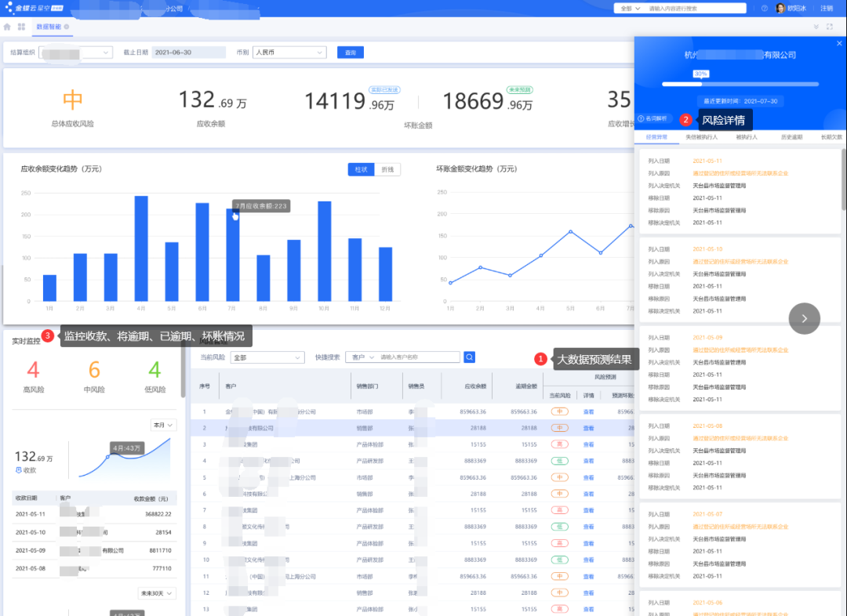Switch the chart to 柱状 bar view

[x=362, y=169]
